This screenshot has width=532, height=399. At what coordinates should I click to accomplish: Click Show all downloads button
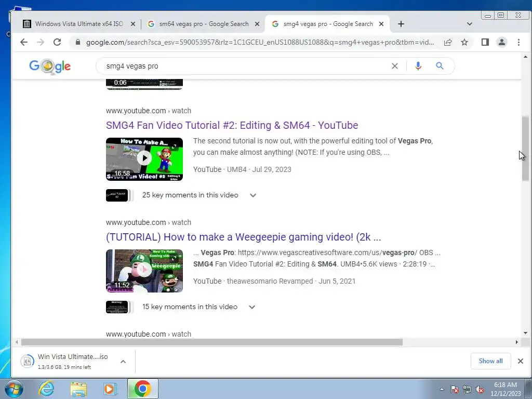pyautogui.click(x=490, y=361)
